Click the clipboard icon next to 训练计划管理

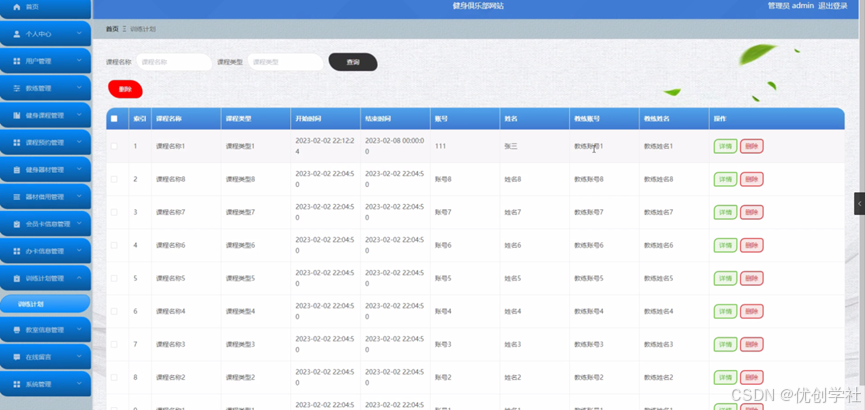pyautogui.click(x=16, y=278)
